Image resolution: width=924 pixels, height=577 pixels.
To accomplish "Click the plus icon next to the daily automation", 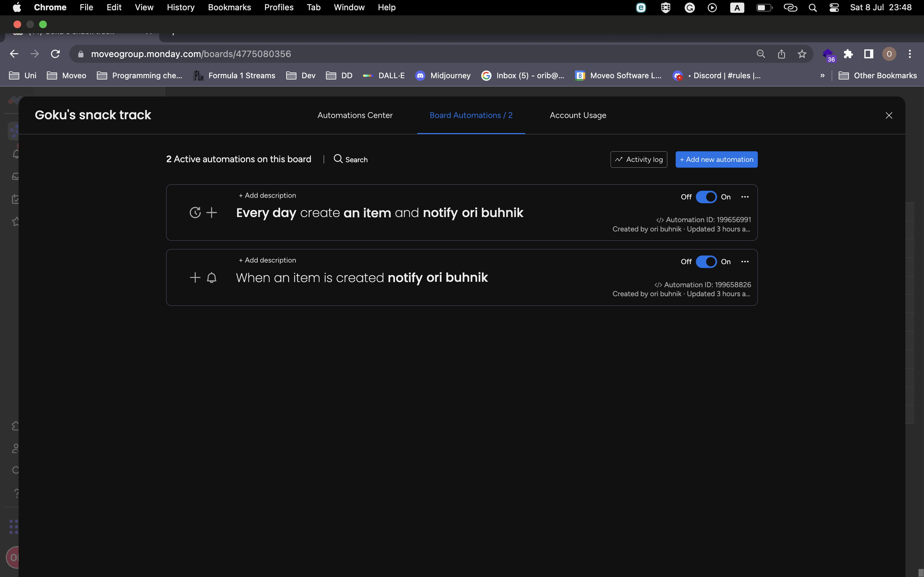I will pos(211,212).
